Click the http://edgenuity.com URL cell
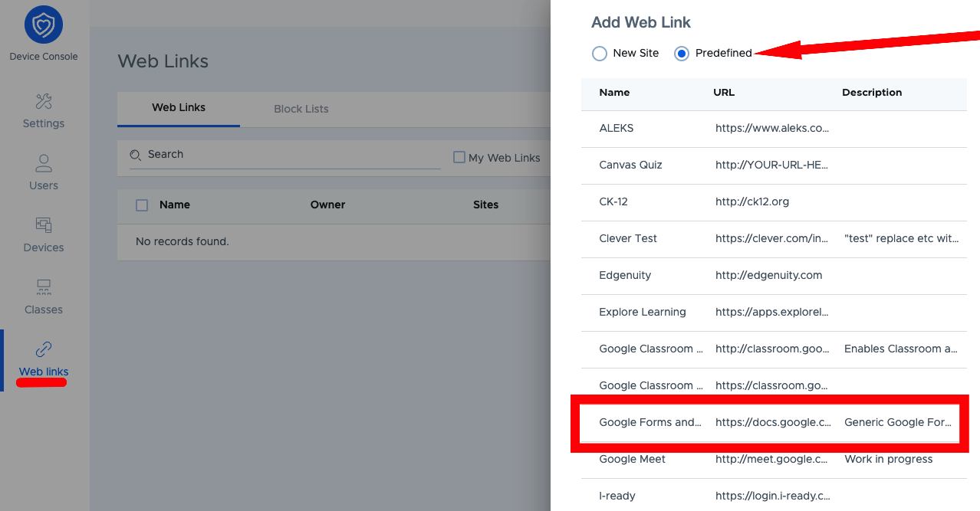Screen dimensions: 980x511 click(769, 275)
